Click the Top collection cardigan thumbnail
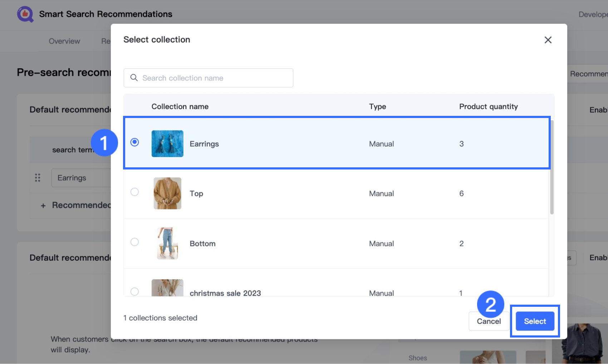The height and width of the screenshot is (364, 608). [x=167, y=193]
